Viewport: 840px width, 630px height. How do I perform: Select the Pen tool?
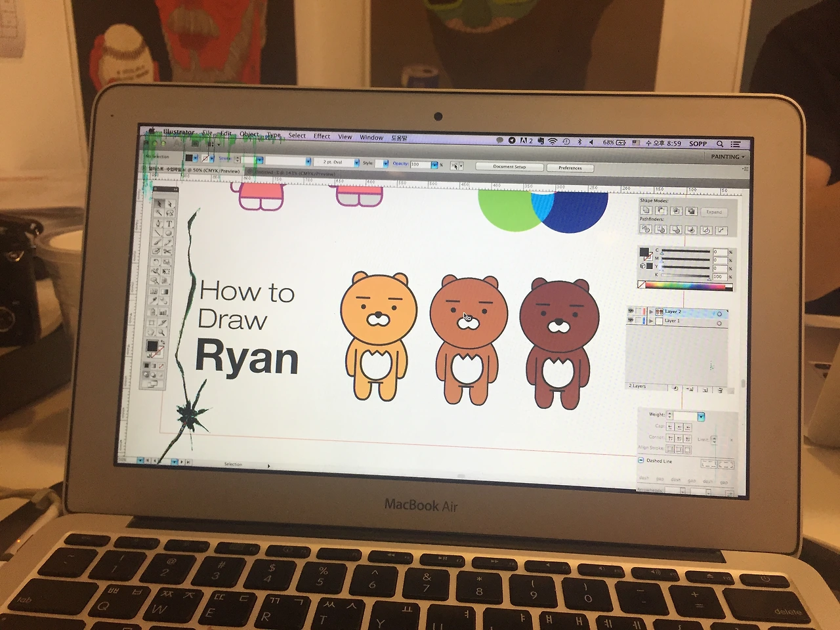point(158,223)
